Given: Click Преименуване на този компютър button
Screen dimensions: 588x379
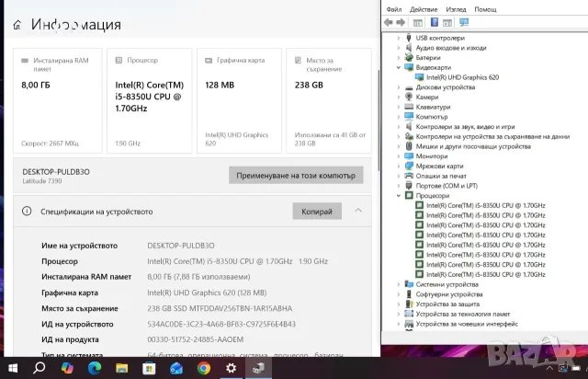Looking at the screenshot, I should [x=296, y=176].
